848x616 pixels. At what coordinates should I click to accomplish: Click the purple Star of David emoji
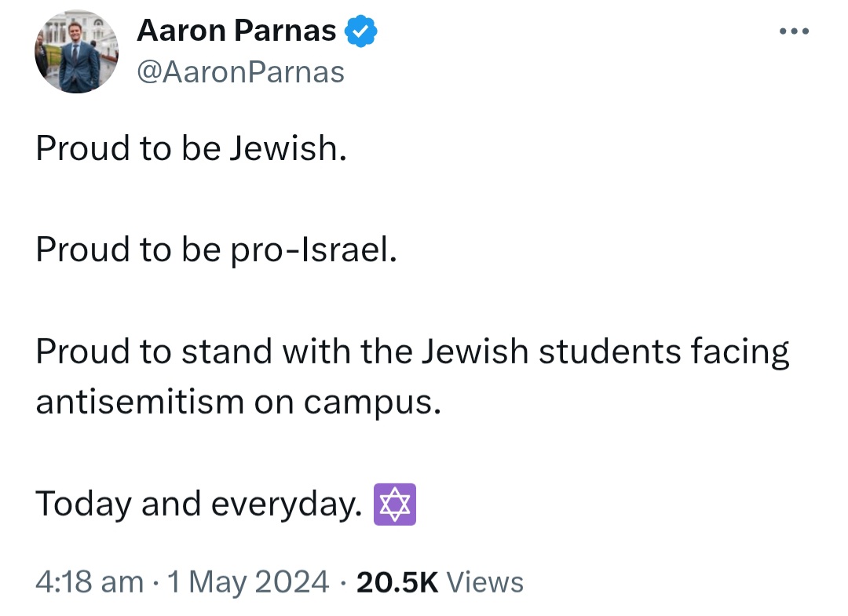(x=395, y=504)
